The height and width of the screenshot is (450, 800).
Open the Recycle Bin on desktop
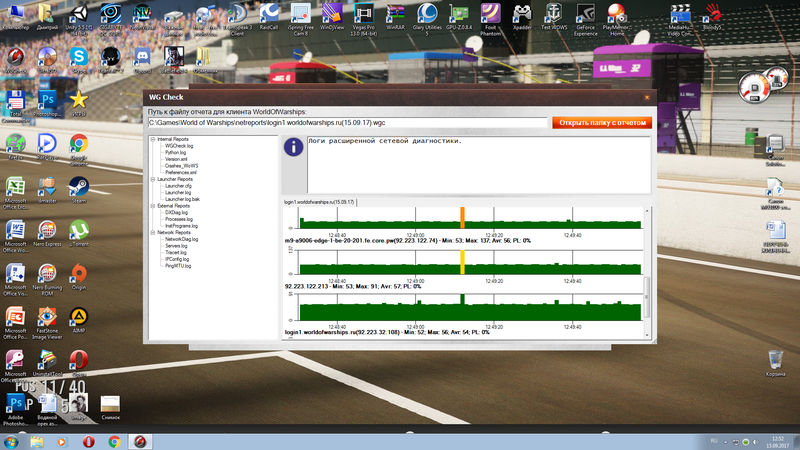[776, 363]
